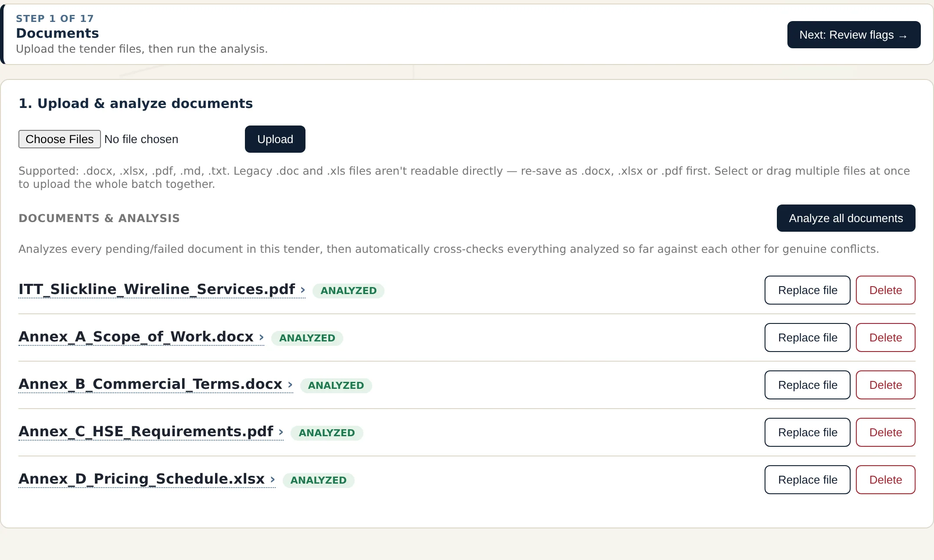This screenshot has height=560, width=934.
Task: Click the 'No file chosen' text
Action: click(x=141, y=139)
